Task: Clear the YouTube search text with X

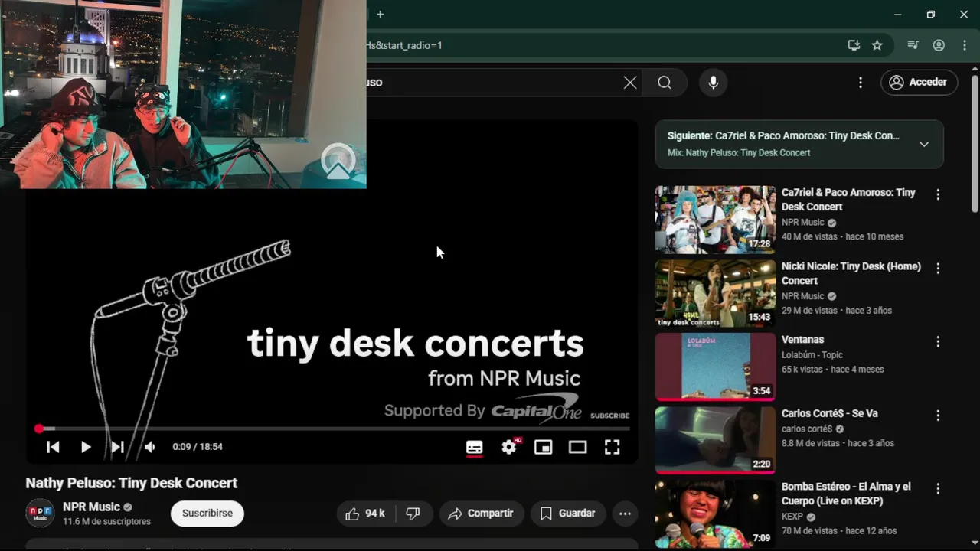Action: pos(630,83)
